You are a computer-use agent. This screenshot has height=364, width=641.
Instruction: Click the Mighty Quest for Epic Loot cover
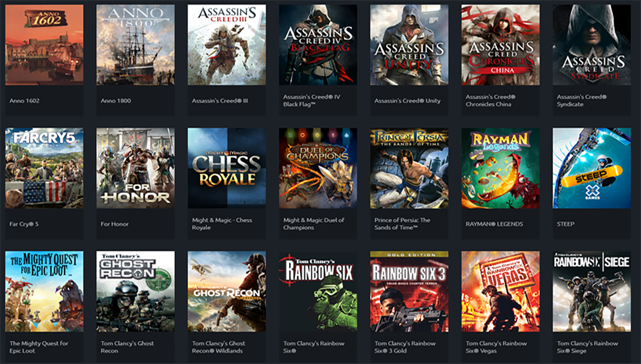44,291
